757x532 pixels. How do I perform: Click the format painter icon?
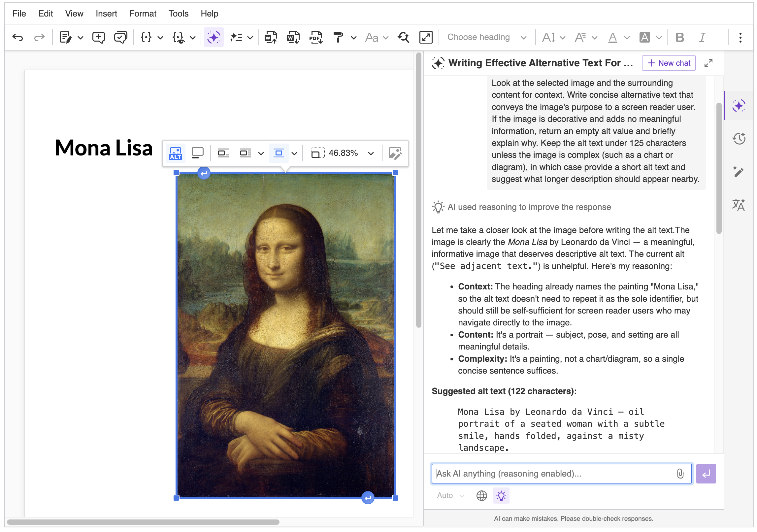pos(338,37)
